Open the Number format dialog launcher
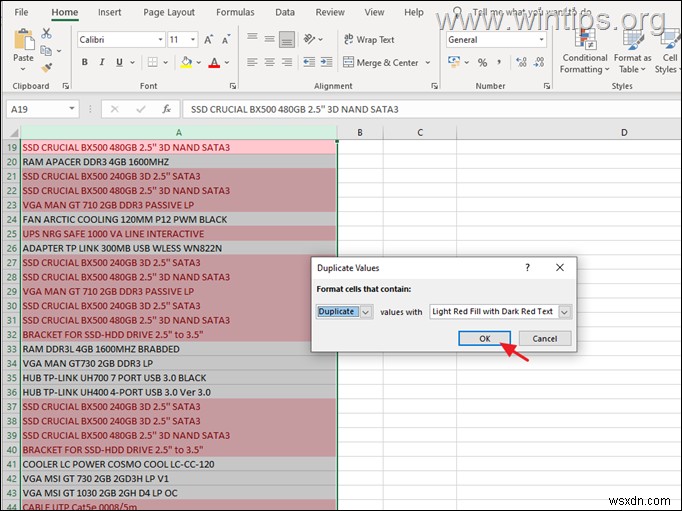682x511 pixels. 547,86
